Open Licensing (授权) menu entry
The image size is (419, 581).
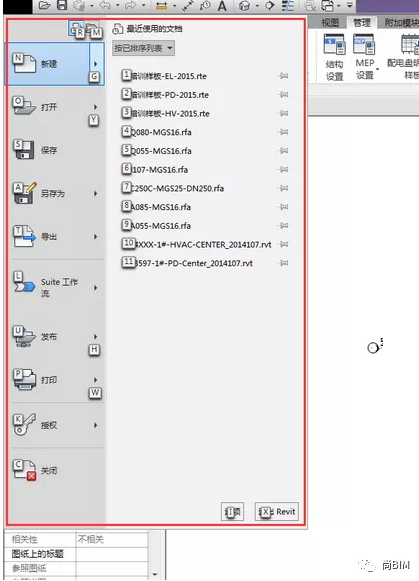tap(47, 425)
